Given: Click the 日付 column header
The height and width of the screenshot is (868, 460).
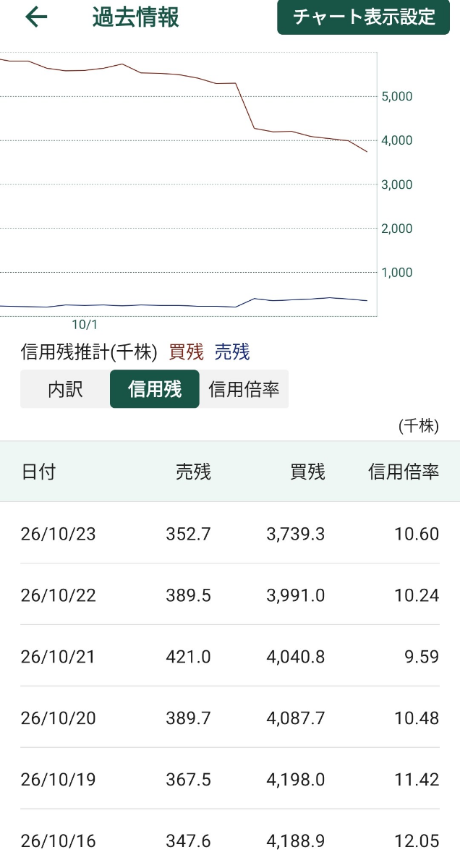Looking at the screenshot, I should click(x=38, y=472).
